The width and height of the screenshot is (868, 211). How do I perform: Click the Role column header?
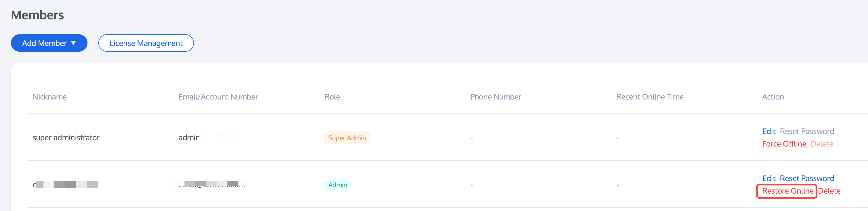pos(332,97)
